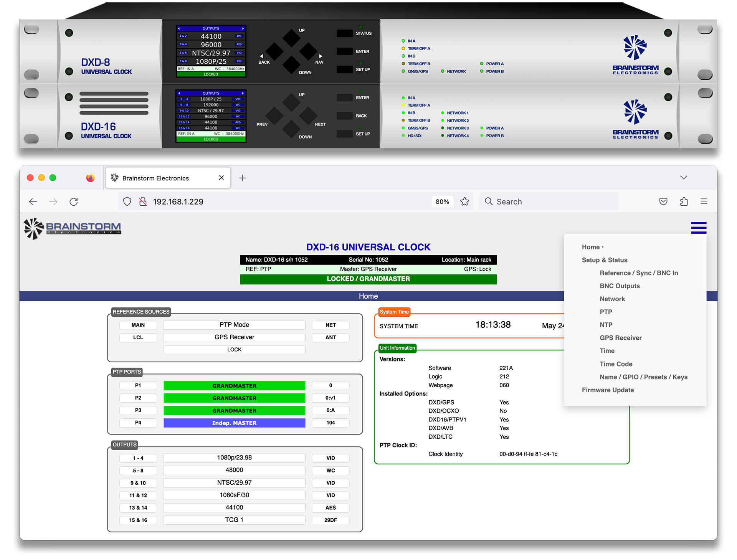Click the OUTPUTS display on the DXD-16

pyautogui.click(x=211, y=116)
